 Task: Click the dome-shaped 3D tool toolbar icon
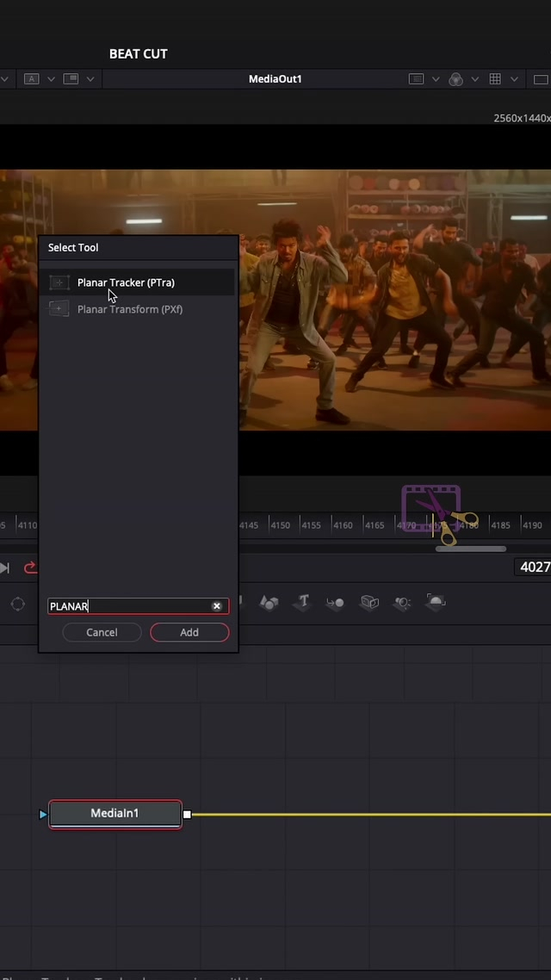[x=436, y=603]
